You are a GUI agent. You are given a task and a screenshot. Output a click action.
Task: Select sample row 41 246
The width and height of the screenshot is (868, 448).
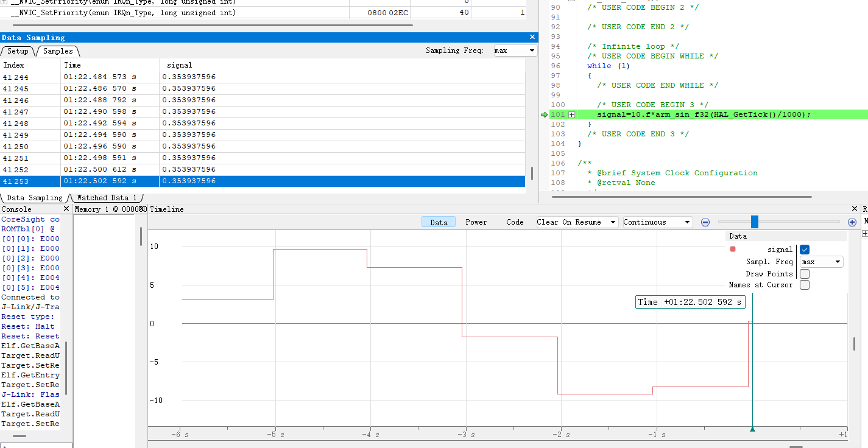point(263,100)
